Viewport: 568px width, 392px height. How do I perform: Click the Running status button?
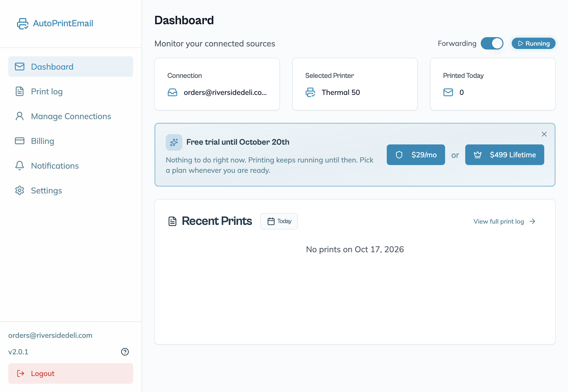pos(534,43)
